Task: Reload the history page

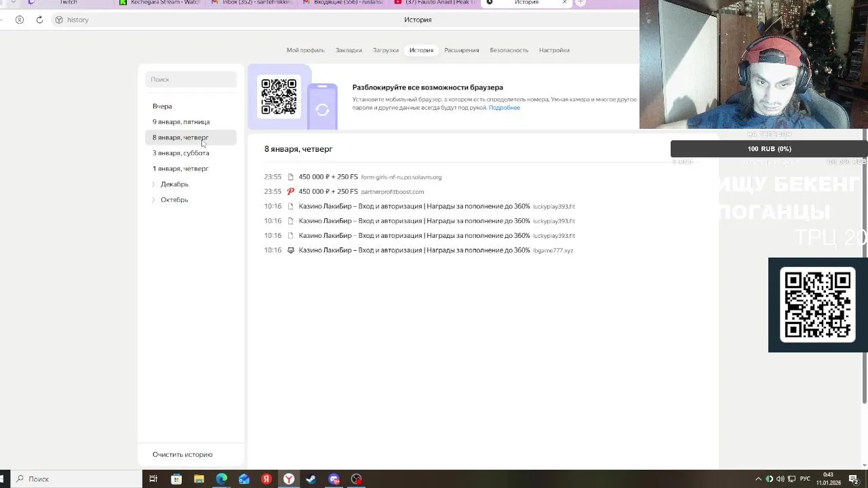Action: tap(39, 20)
